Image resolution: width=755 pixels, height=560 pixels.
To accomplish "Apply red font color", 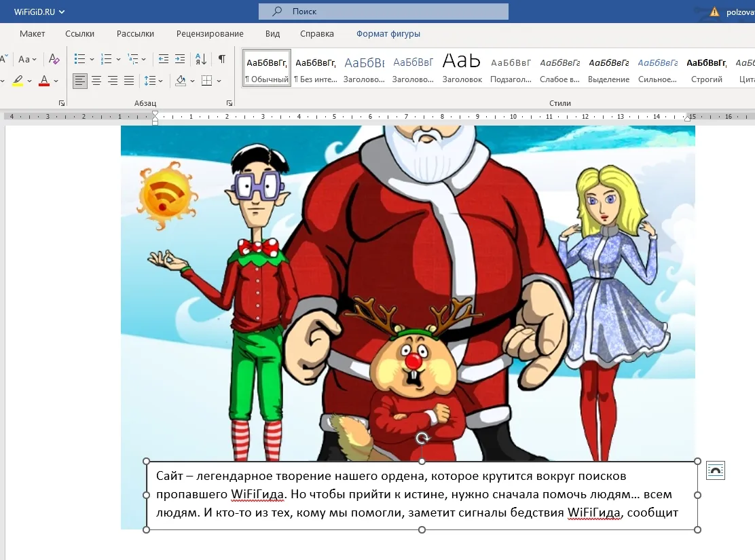I will 44,80.
